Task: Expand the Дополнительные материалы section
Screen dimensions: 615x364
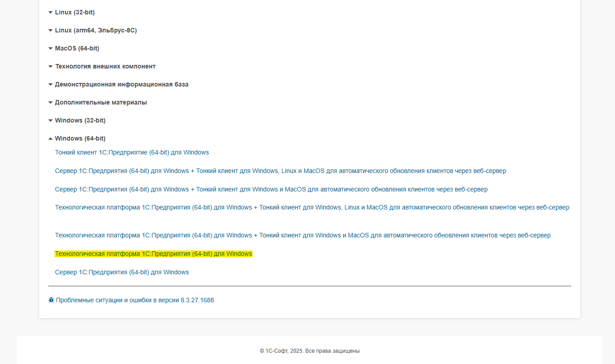Action: tap(101, 102)
